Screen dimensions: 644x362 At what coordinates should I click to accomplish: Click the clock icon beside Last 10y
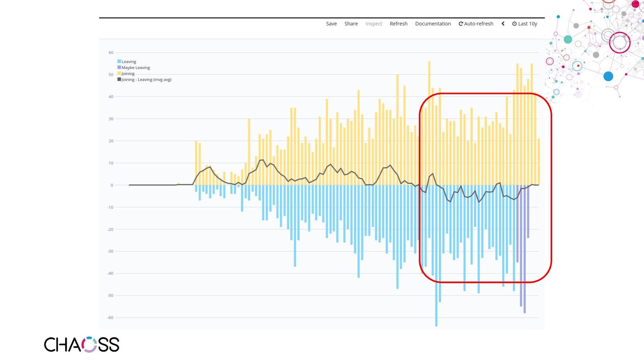click(514, 24)
